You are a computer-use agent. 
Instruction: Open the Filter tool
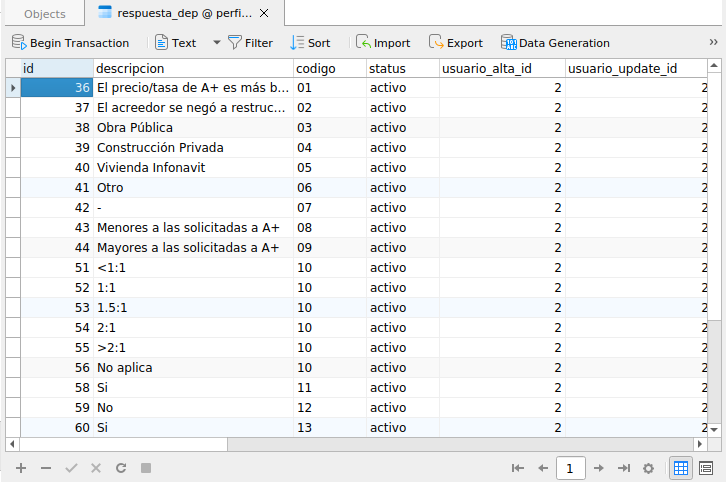249,43
